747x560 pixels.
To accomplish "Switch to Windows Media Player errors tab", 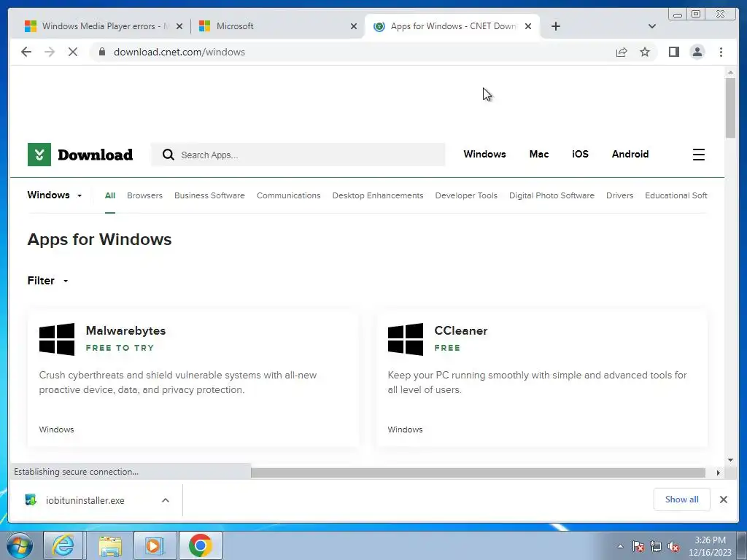I will point(104,26).
